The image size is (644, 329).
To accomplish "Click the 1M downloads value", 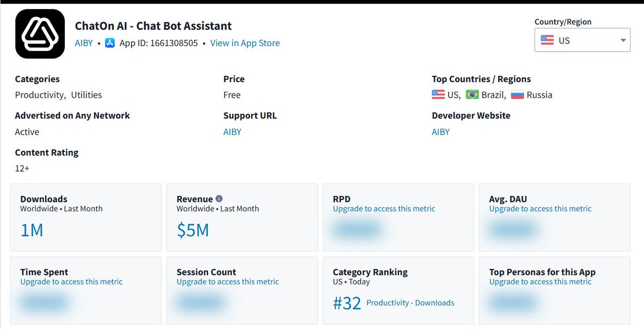I will tap(32, 230).
